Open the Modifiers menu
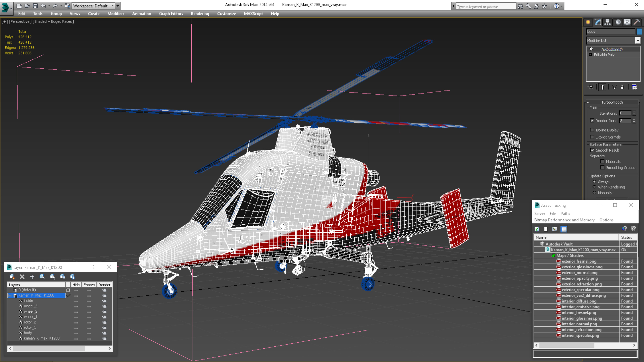The height and width of the screenshot is (362, 644). (x=116, y=14)
